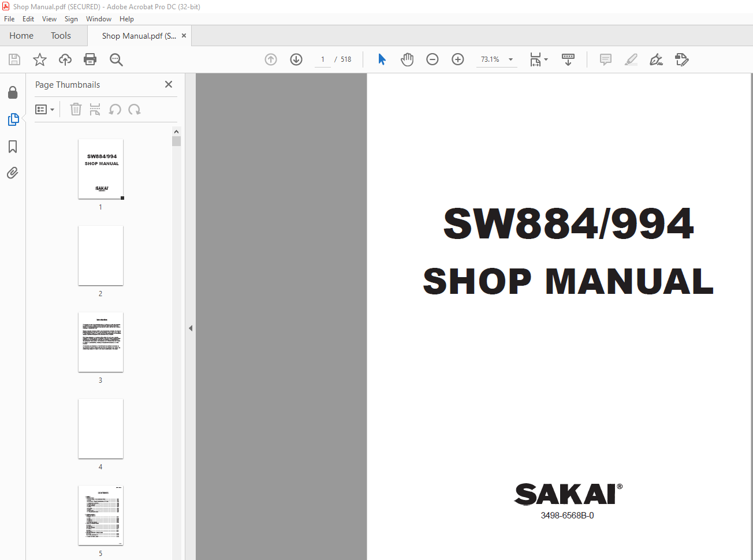Click thumbnails scrollbar up arrow
The image size is (753, 560).
tap(176, 132)
